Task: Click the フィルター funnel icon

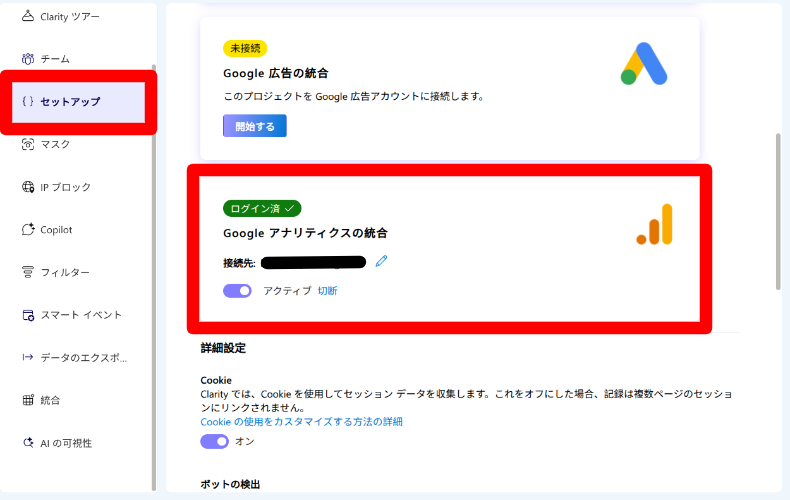Action: (28, 272)
